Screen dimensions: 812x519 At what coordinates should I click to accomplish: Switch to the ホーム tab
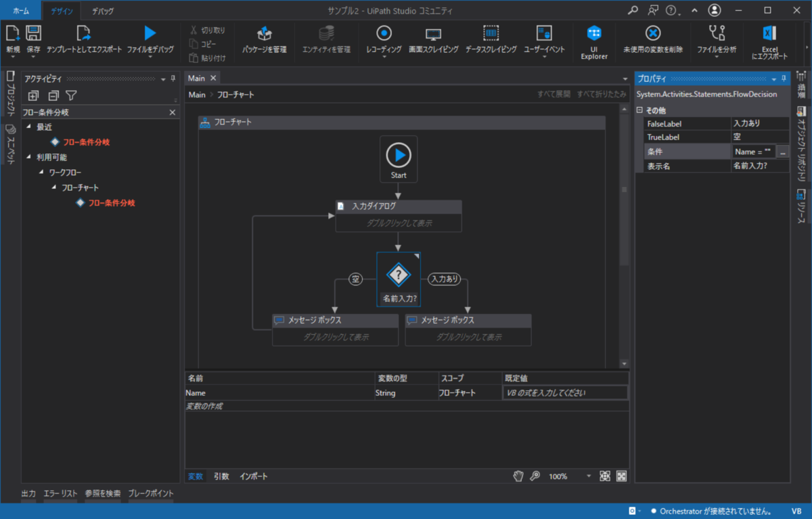pyautogui.click(x=21, y=11)
